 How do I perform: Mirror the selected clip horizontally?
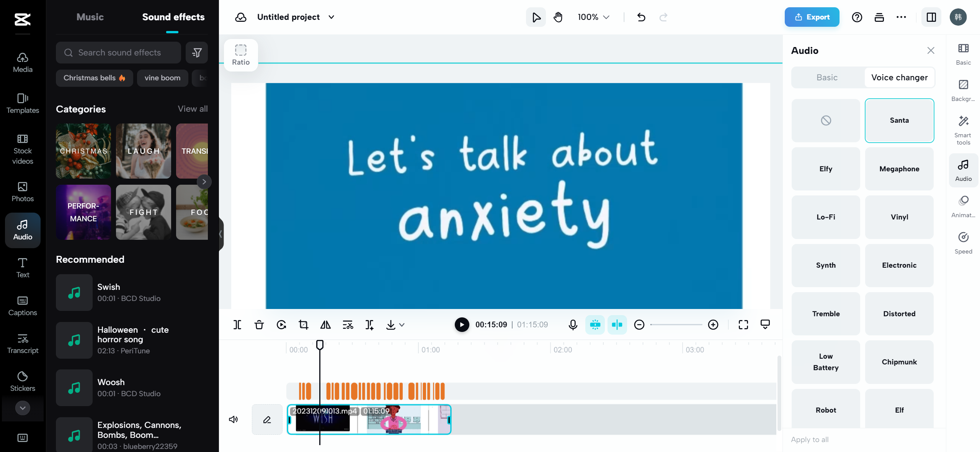point(325,325)
